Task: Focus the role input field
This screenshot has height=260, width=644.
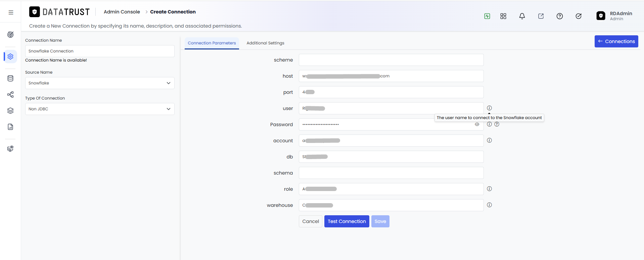Action: point(391,189)
